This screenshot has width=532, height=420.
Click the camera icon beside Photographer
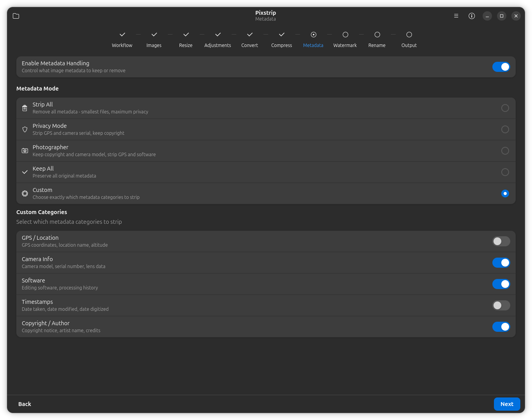(x=24, y=151)
